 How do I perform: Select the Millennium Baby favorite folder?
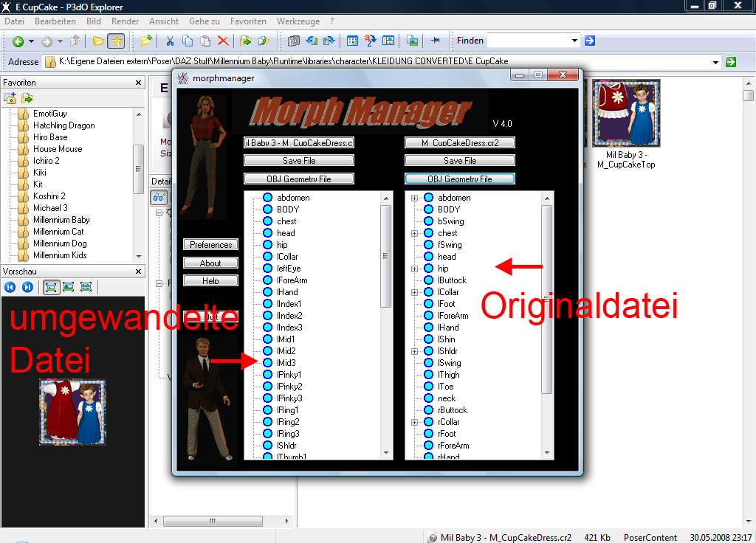(x=61, y=220)
